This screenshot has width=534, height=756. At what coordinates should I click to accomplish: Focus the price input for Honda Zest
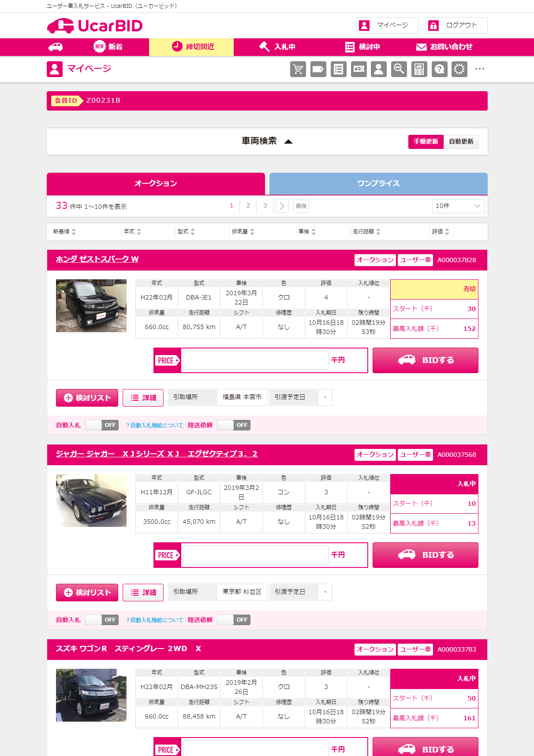click(x=256, y=360)
